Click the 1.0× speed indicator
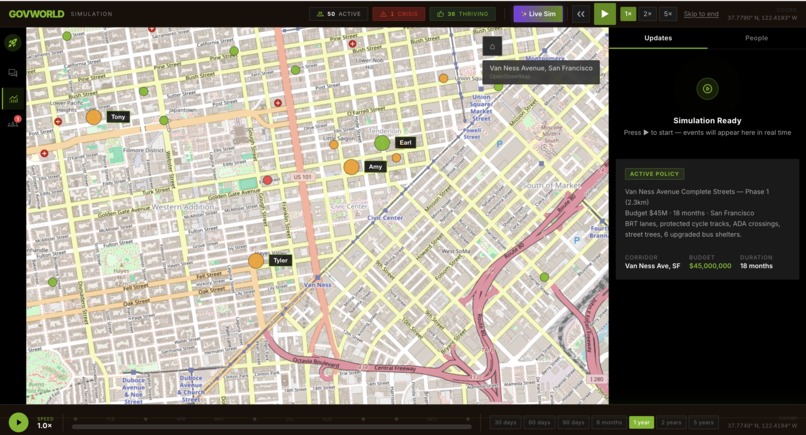 [45, 426]
